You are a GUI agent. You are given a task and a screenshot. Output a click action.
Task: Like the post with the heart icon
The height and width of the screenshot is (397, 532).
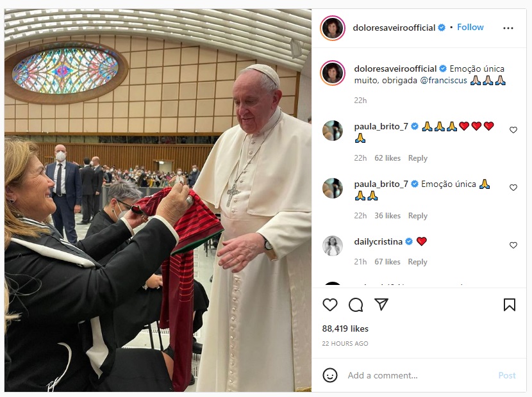(330, 305)
